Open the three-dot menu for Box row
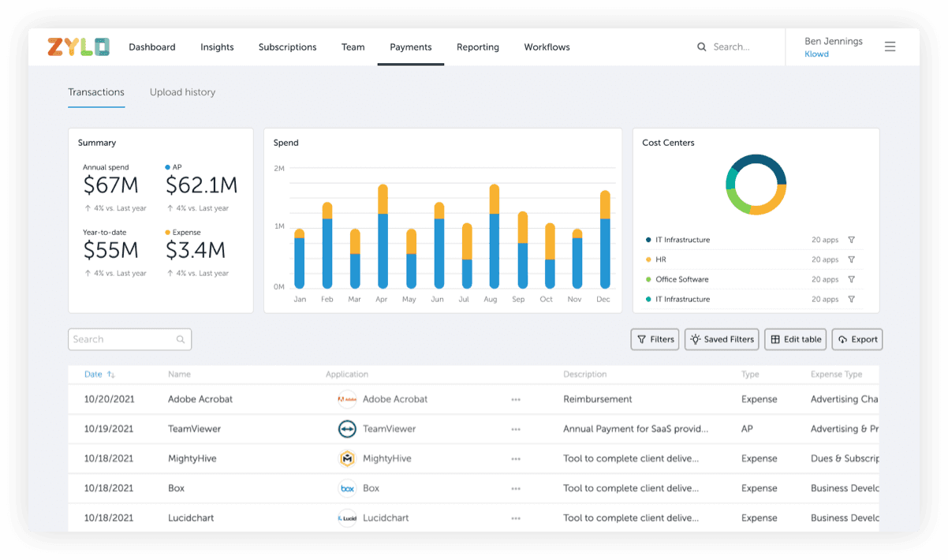 click(x=516, y=488)
